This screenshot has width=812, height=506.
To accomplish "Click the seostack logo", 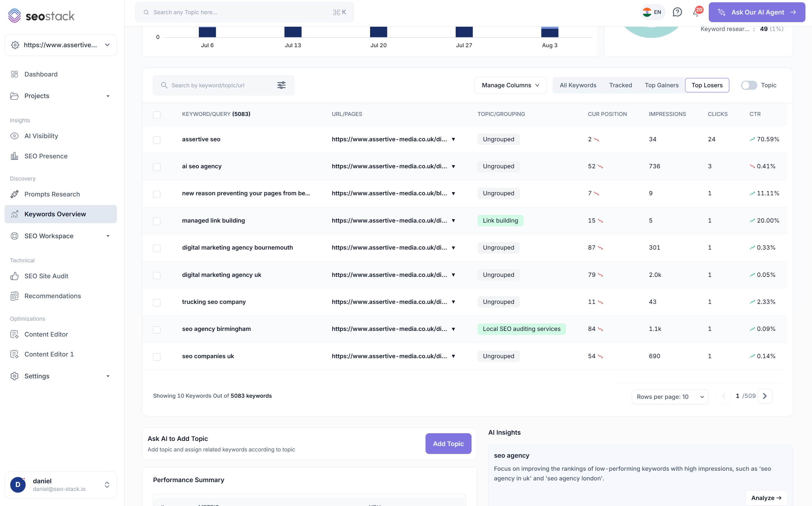I will (41, 15).
